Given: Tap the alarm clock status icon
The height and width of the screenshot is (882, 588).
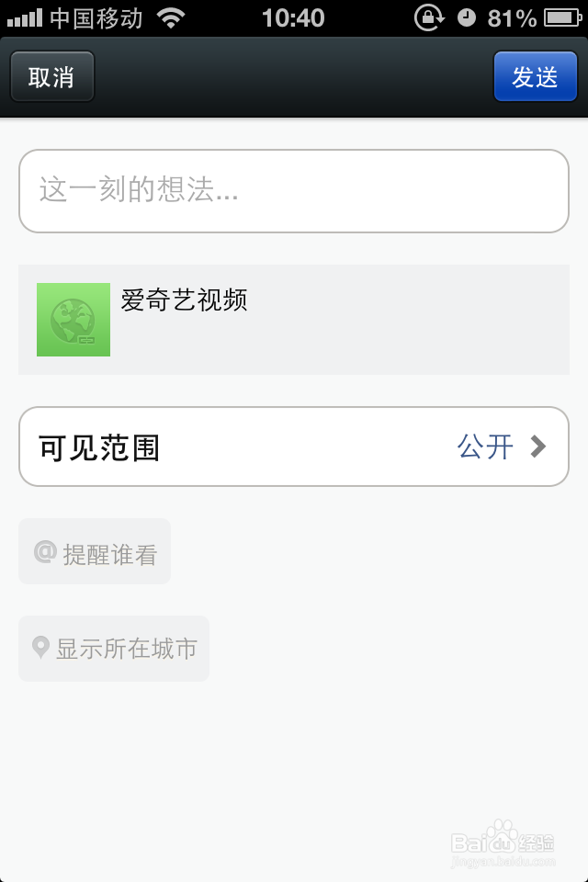Looking at the screenshot, I should click(467, 17).
